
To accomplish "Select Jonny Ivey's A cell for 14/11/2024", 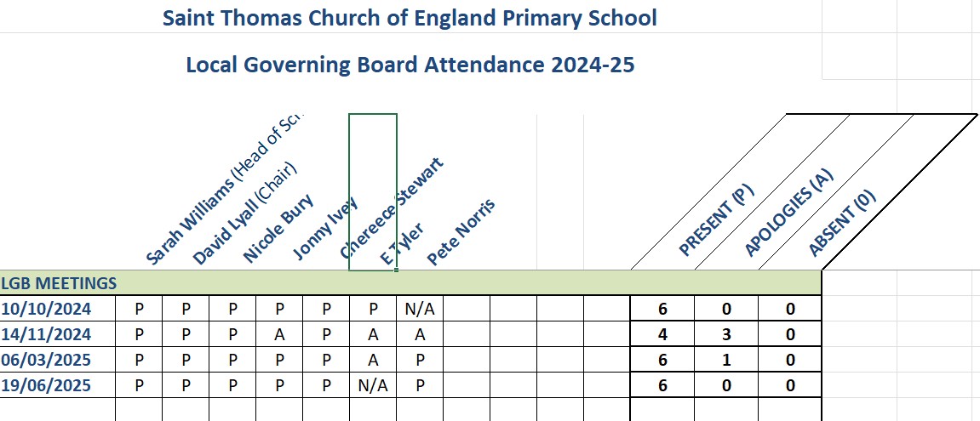I will [x=279, y=334].
